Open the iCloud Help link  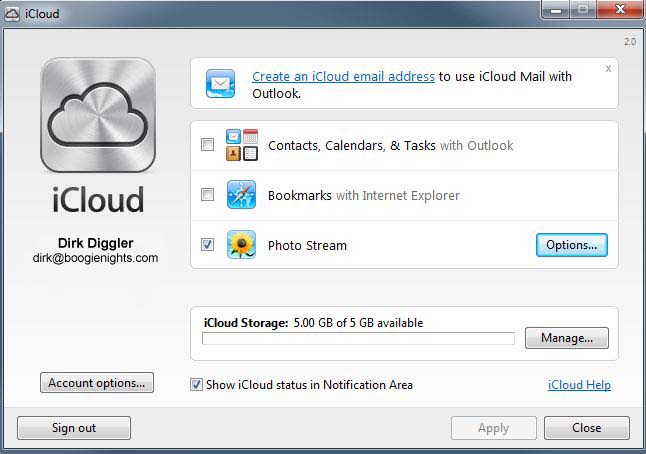point(579,385)
